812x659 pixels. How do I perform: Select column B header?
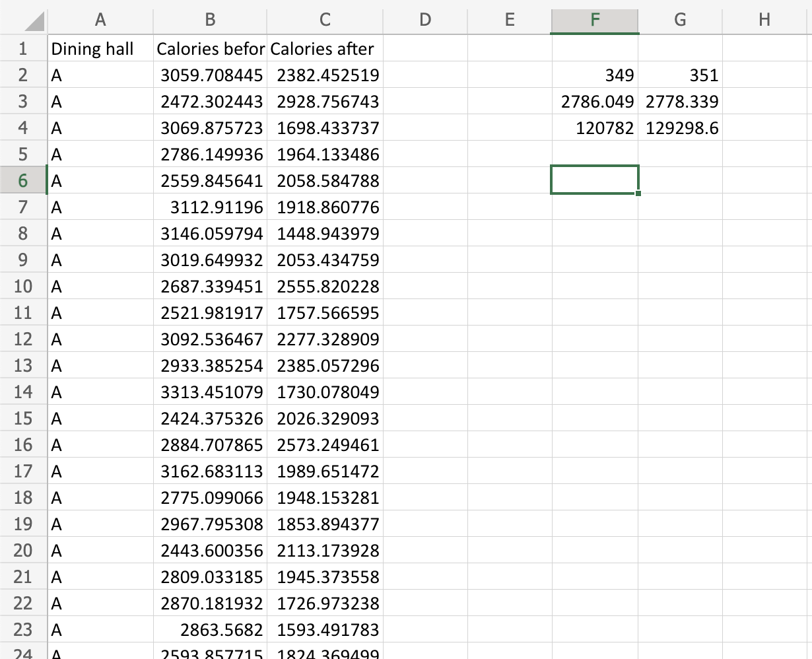210,20
